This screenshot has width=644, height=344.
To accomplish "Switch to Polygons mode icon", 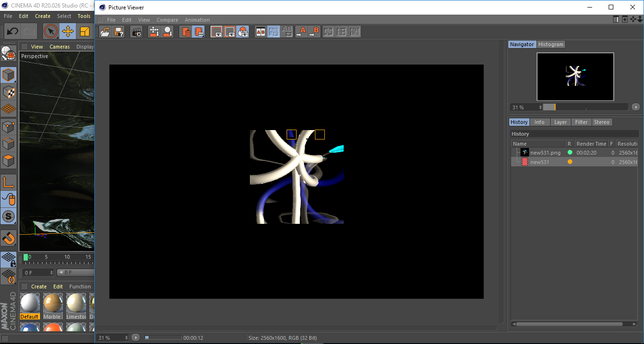I will click(x=8, y=161).
